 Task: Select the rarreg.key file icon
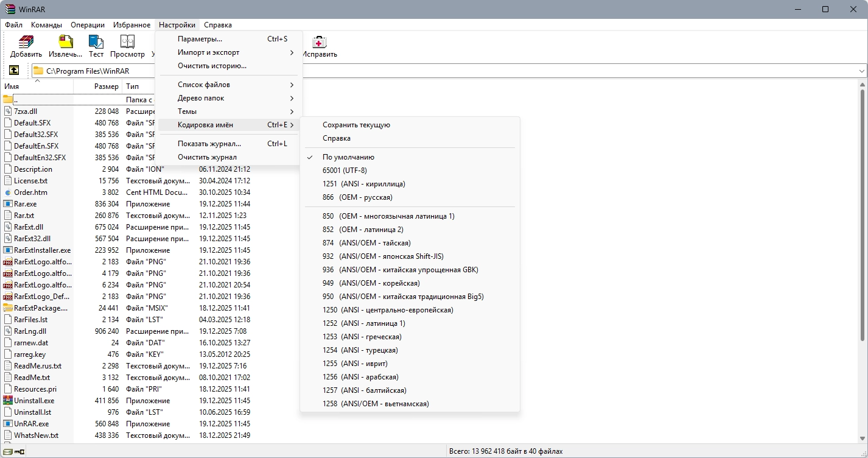(8, 354)
